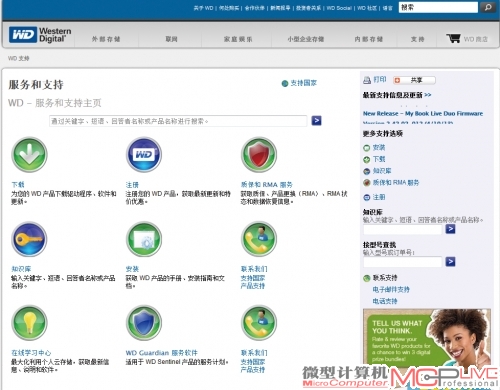Click the green download arrow icon

[x=29, y=154]
